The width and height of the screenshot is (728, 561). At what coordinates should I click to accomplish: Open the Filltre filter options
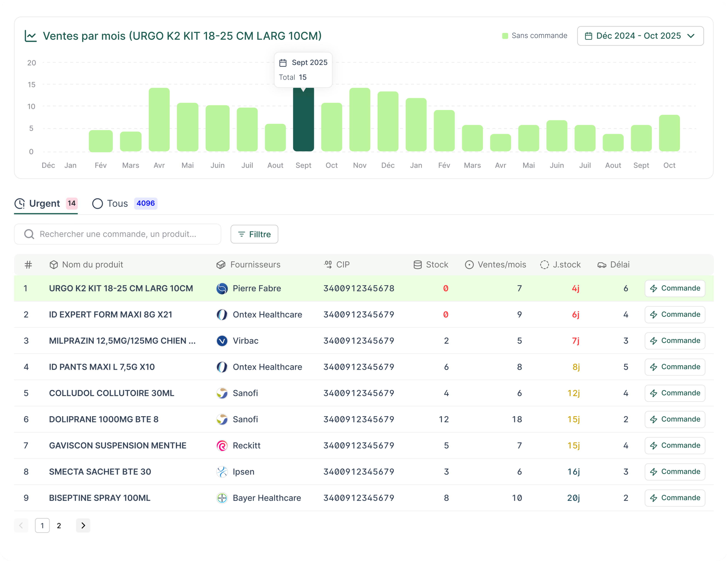254,234
